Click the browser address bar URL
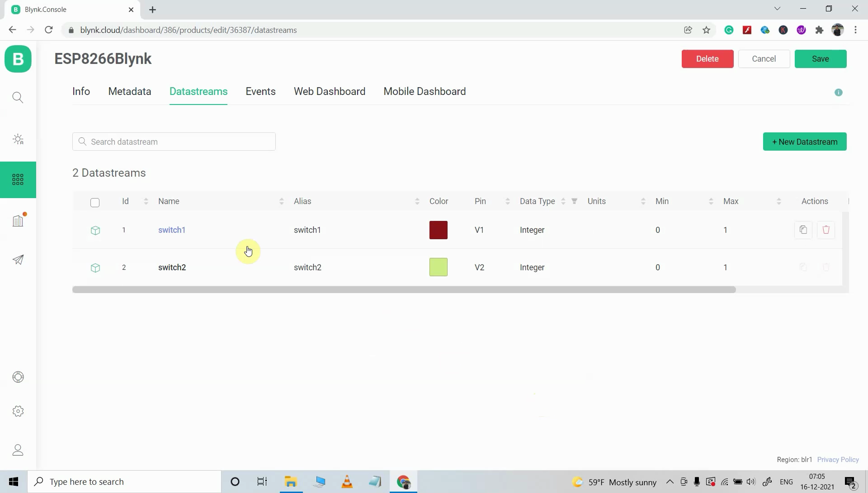This screenshot has width=868, height=493. point(189,30)
